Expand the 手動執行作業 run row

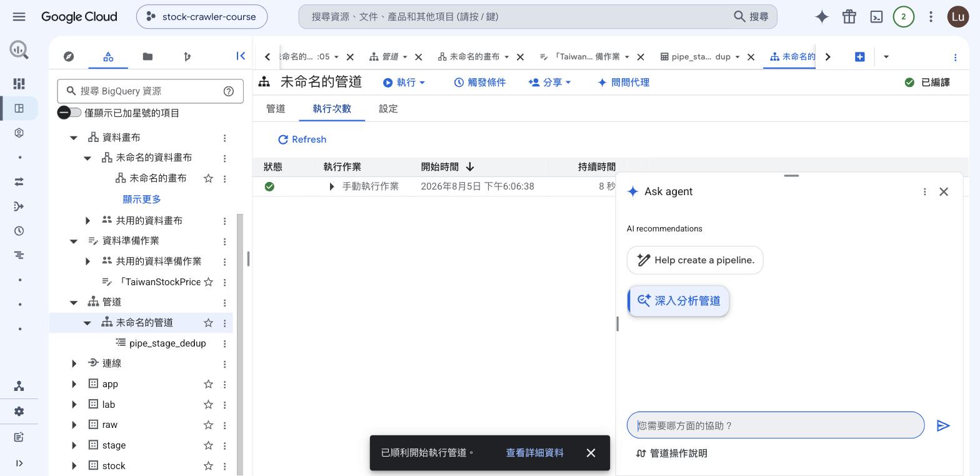click(x=332, y=186)
